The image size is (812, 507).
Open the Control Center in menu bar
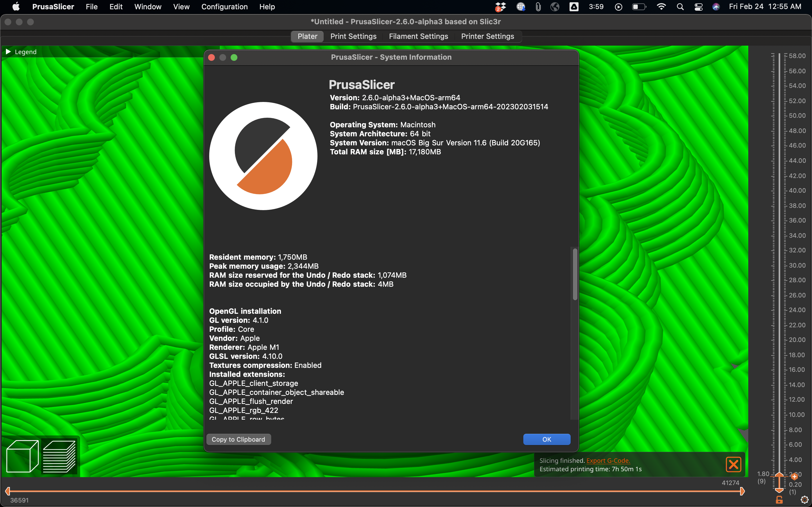(699, 7)
